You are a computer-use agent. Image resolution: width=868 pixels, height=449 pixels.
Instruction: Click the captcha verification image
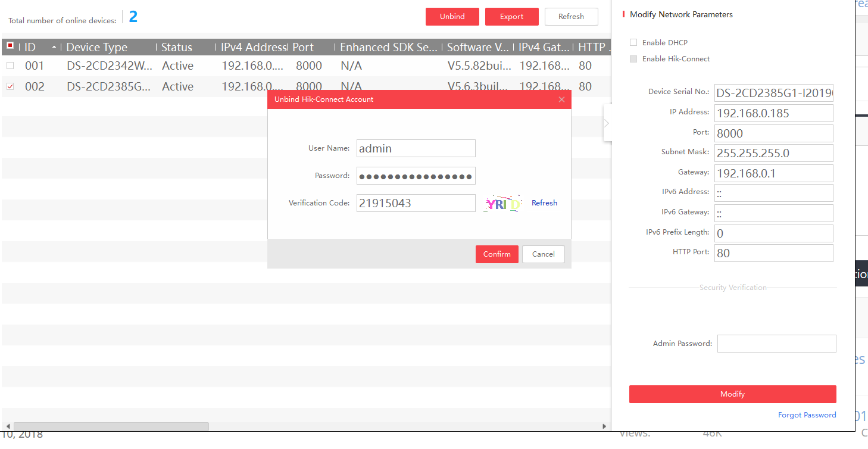pos(503,204)
